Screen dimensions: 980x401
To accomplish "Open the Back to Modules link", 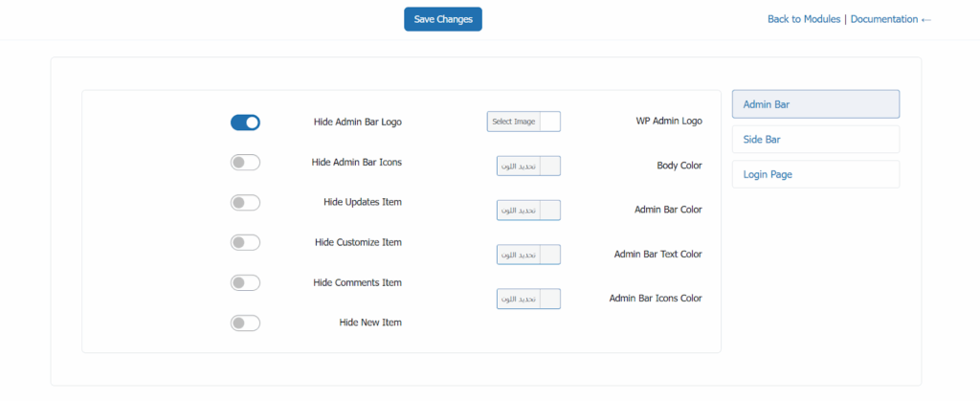I will coord(804,19).
